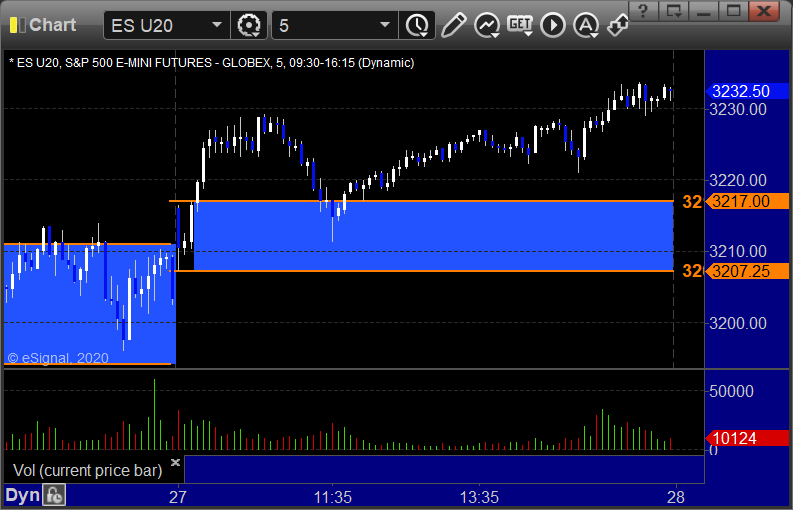The height and width of the screenshot is (510, 793).
Task: Minimize the chart window
Action: point(703,11)
